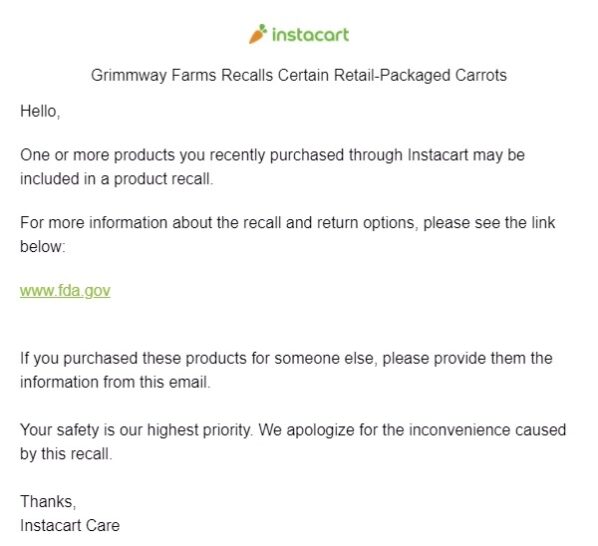Click 'We apologize for the inconvenience' text
Viewport: 598px width, 546px height.
412,430
